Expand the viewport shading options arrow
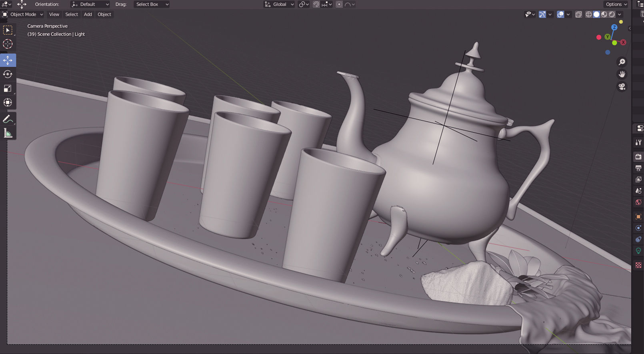Image resolution: width=644 pixels, height=354 pixels. click(x=620, y=14)
